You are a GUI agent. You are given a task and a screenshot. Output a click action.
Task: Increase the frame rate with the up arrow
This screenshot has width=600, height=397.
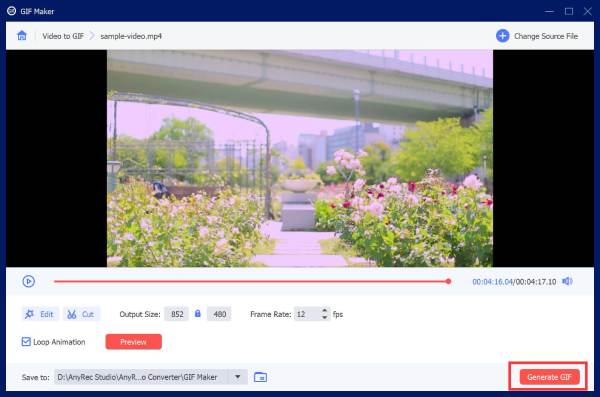pyautogui.click(x=324, y=311)
